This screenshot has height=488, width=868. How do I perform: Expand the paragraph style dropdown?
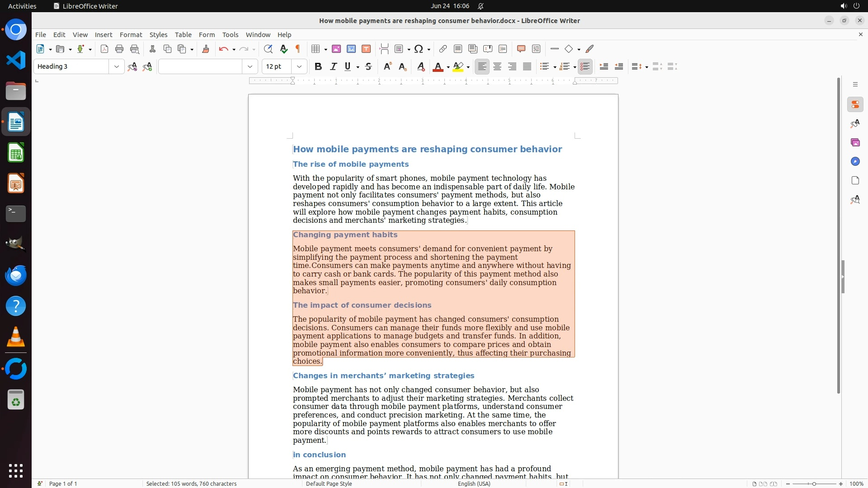click(116, 66)
